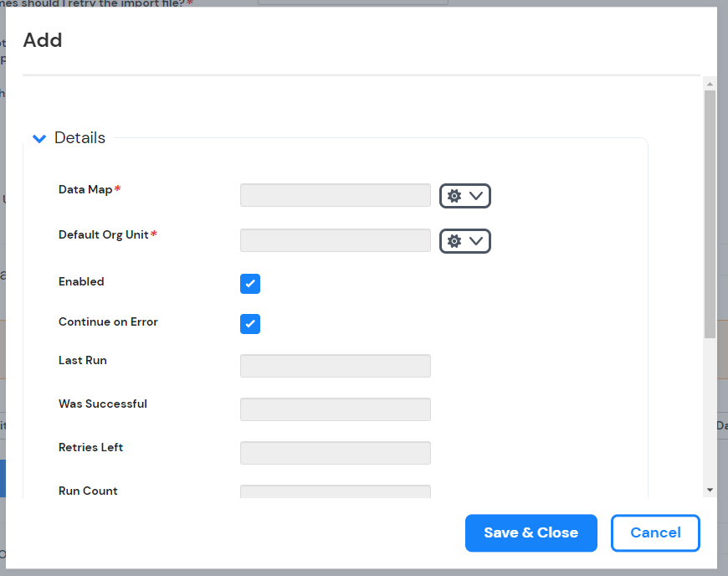
Task: Disable the Continue on Error checkbox
Action: click(x=250, y=324)
